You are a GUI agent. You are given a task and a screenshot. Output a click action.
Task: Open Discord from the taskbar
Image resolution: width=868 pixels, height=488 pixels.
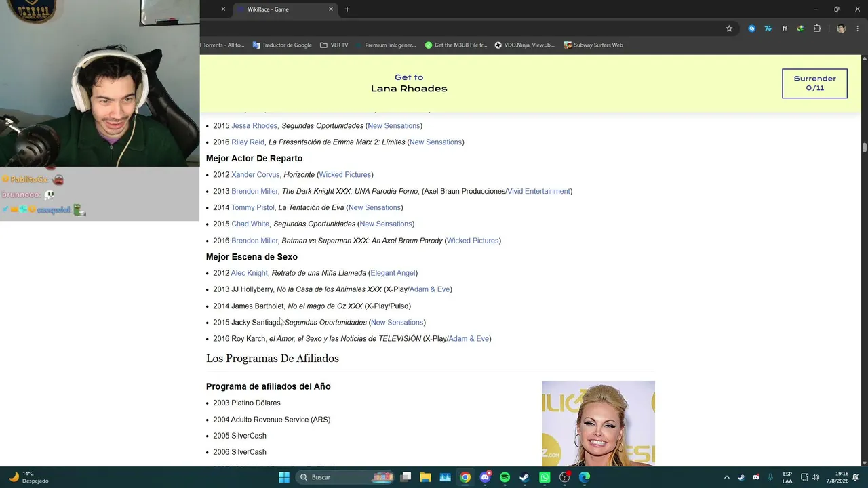tap(485, 477)
